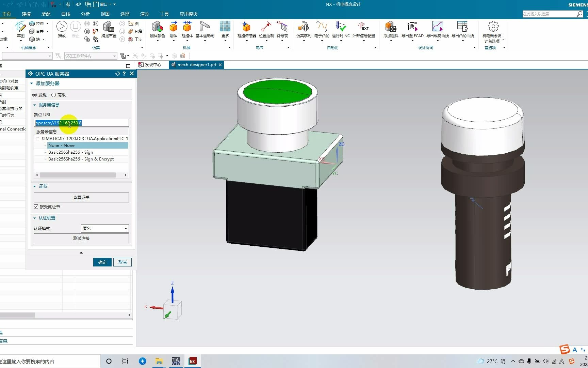Open the 添加组件 add component tool
This screenshot has width=588, height=368.
(391, 27)
